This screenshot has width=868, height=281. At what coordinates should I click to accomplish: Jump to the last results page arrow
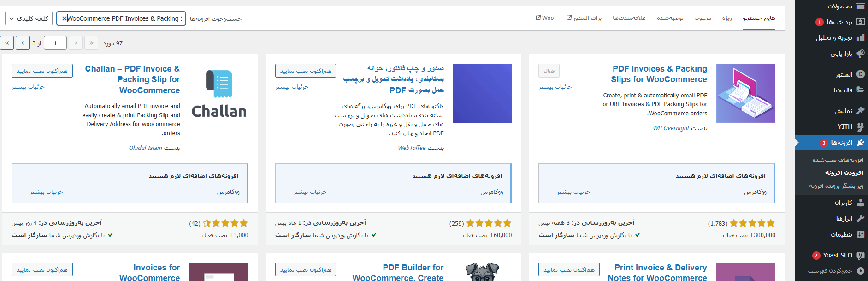tap(7, 43)
